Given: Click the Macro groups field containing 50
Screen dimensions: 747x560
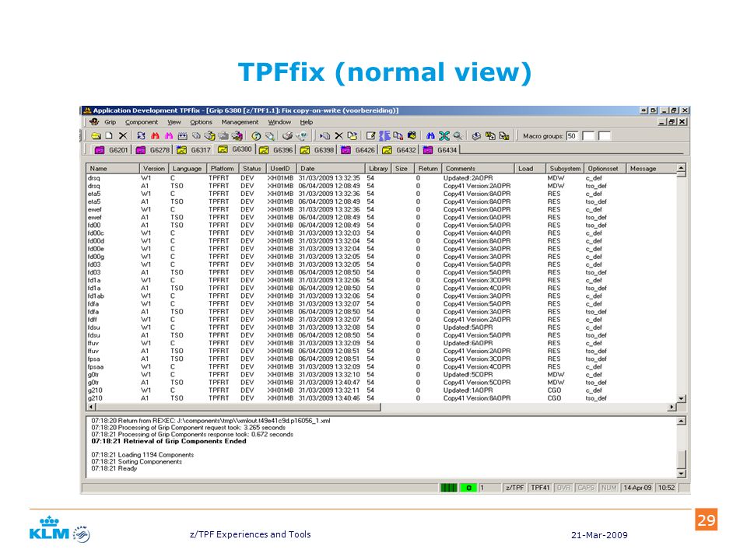Looking at the screenshot, I should tap(571, 136).
